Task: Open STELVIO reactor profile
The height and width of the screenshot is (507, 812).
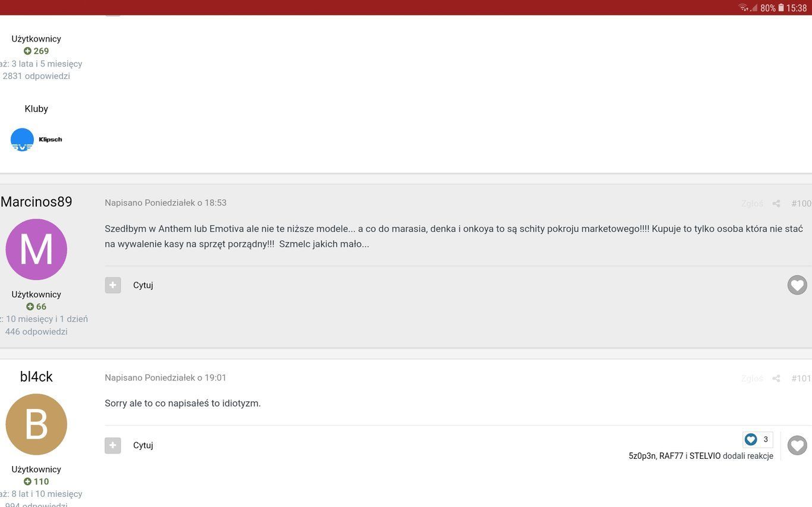Action: click(x=705, y=456)
